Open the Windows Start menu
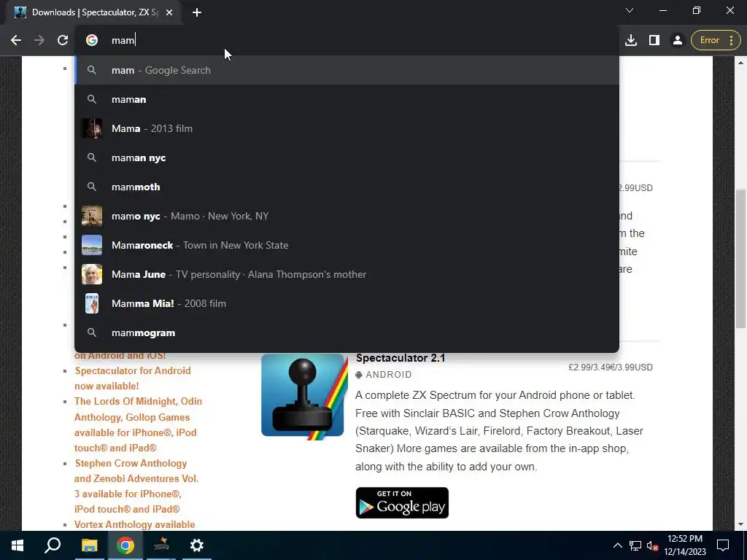 (x=18, y=545)
